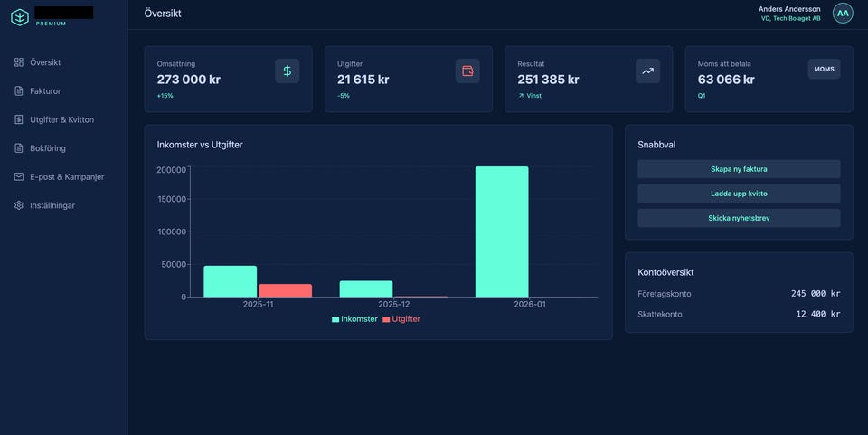Select Skicka nyhetsbrev quick action

coord(739,218)
